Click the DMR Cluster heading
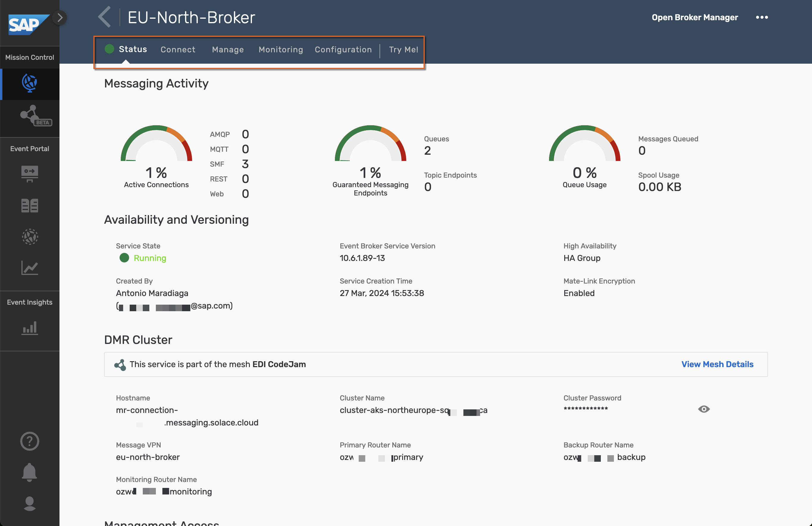The image size is (812, 526). (138, 340)
